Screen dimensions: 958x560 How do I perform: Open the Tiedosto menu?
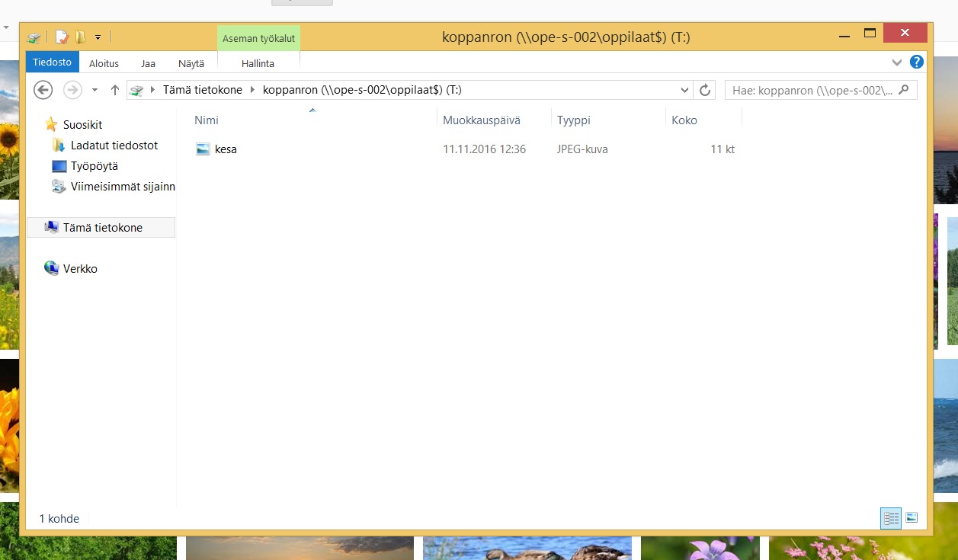coord(53,63)
